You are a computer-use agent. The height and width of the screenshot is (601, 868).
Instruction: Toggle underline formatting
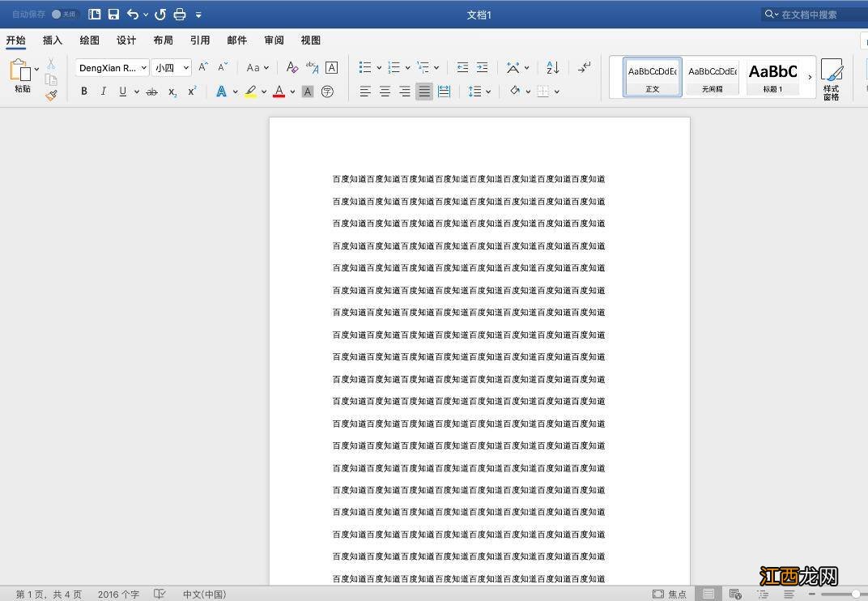(122, 92)
